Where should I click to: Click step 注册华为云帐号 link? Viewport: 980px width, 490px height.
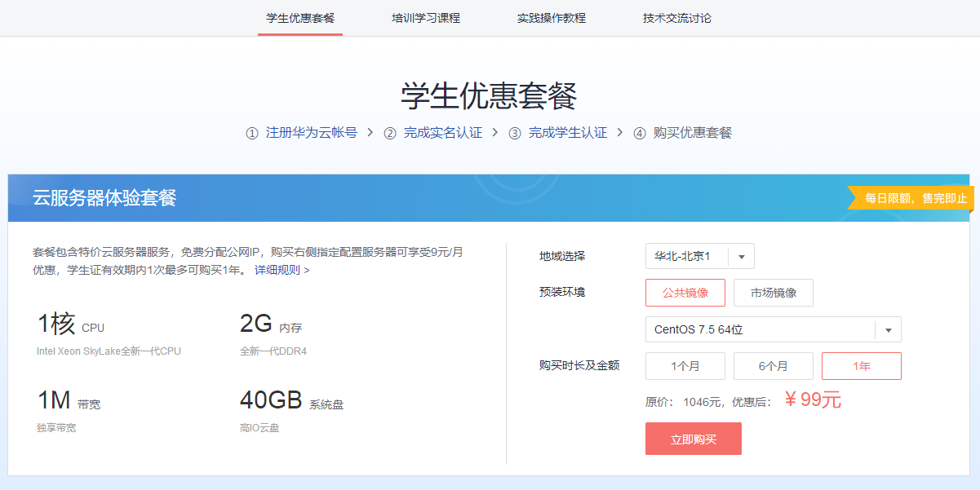coord(312,132)
